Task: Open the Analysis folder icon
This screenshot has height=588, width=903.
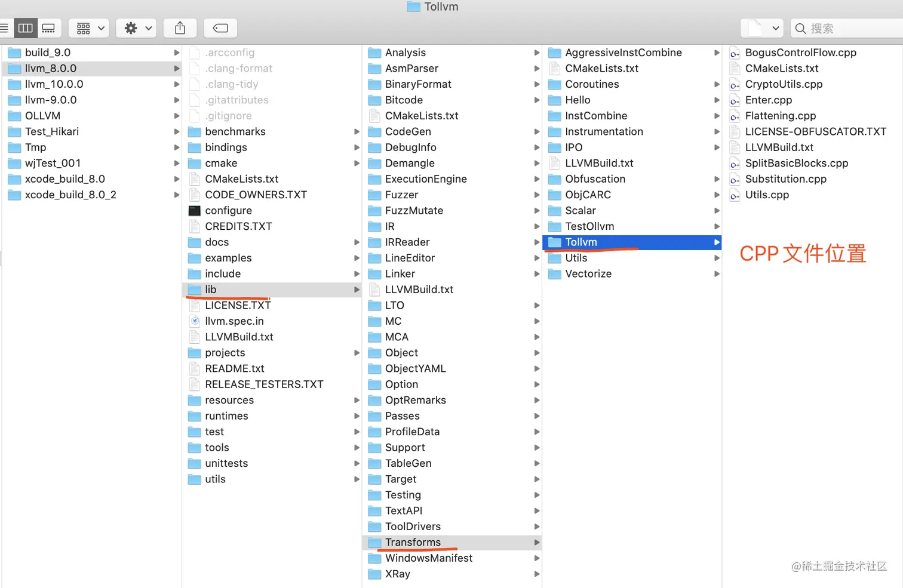Action: tap(374, 53)
